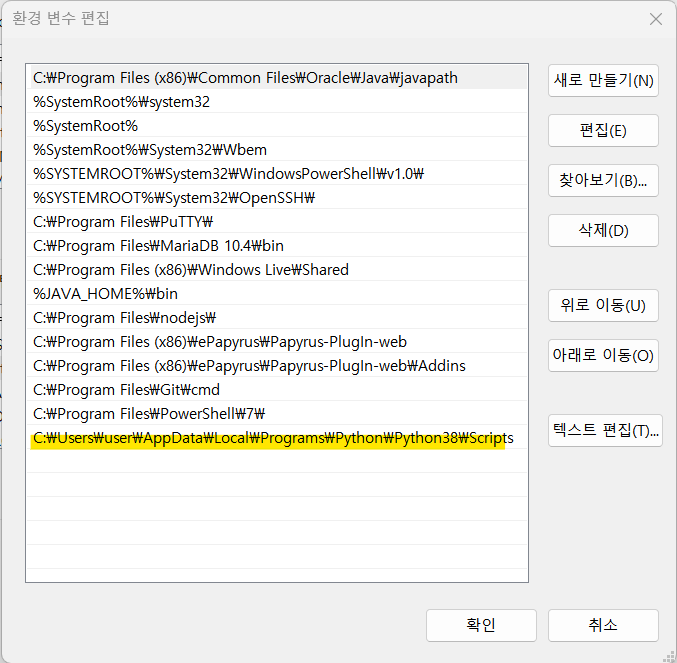Select the System32\OpenSSH entry
Image resolution: width=677 pixels, height=663 pixels.
(x=277, y=198)
